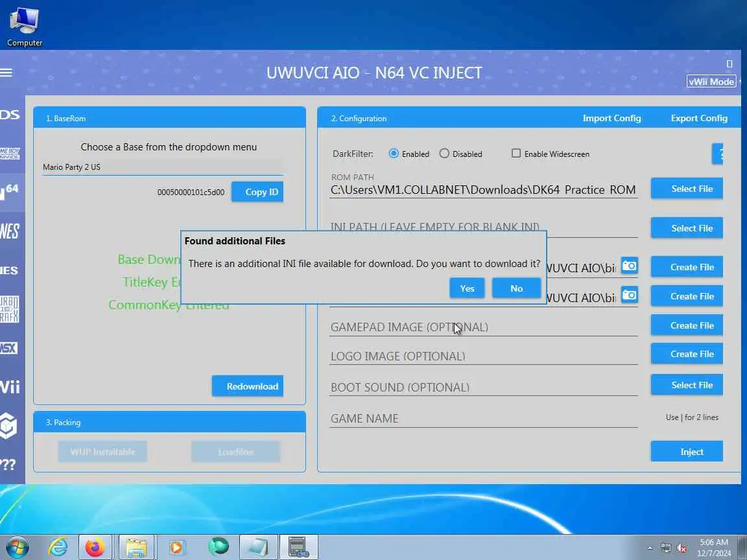Image resolution: width=747 pixels, height=560 pixels.
Task: Choose the NES console sidebar icon
Action: pos(10,231)
